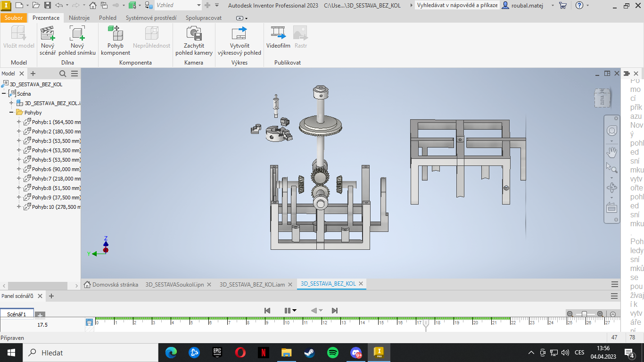Image resolution: width=644 pixels, height=362 pixels.
Task: Switch to the Nástroje ribbon tab
Action: click(79, 18)
